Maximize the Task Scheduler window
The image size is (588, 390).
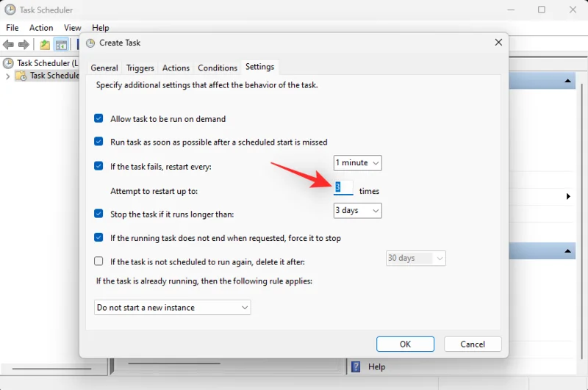[542, 10]
